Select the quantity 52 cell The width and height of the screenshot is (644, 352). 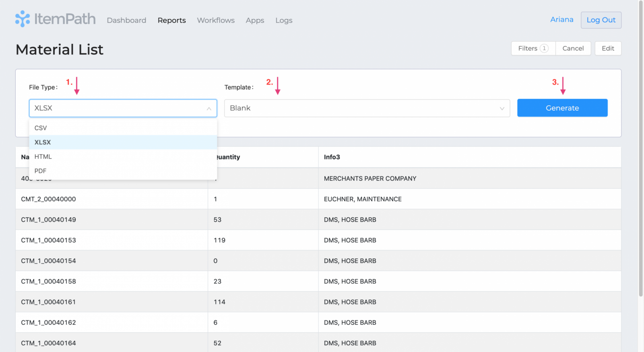pos(263,343)
